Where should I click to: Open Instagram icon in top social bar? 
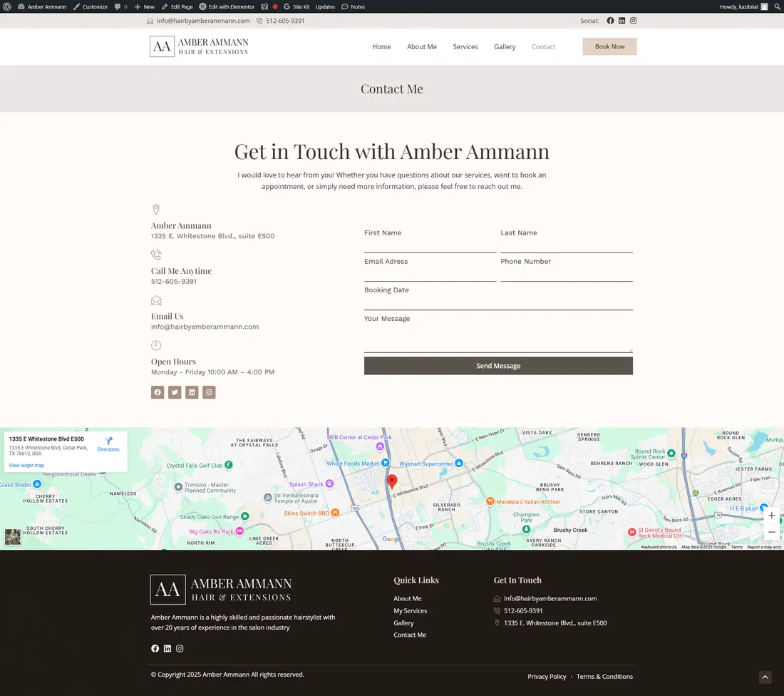(x=633, y=21)
